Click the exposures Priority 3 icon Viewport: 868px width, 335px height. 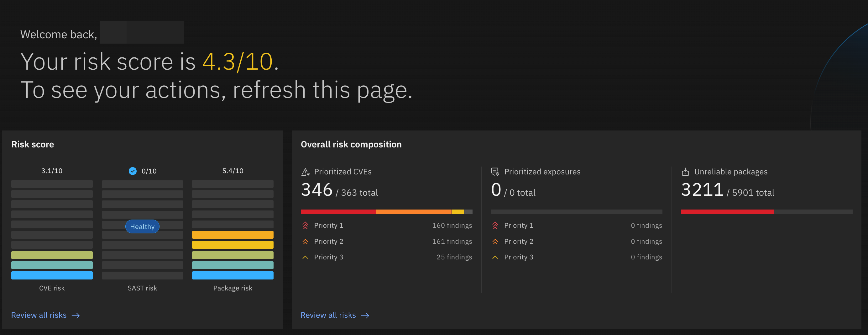click(x=495, y=258)
